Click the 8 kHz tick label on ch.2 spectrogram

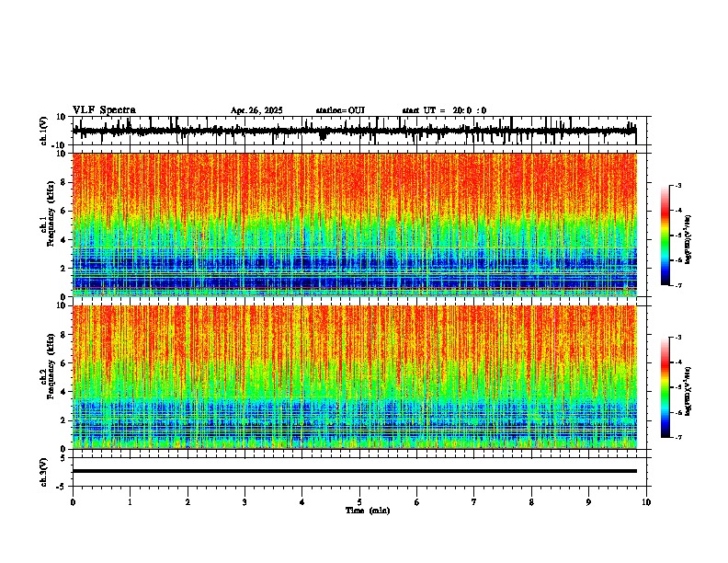pos(64,335)
